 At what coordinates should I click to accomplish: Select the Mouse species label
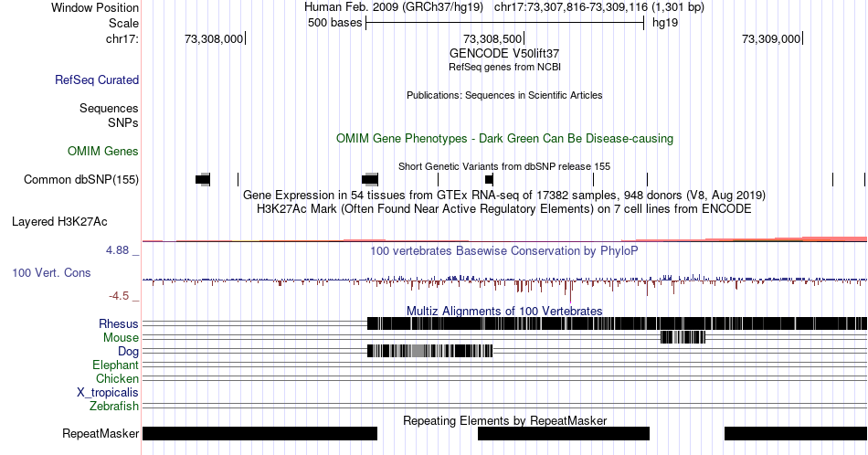121,338
